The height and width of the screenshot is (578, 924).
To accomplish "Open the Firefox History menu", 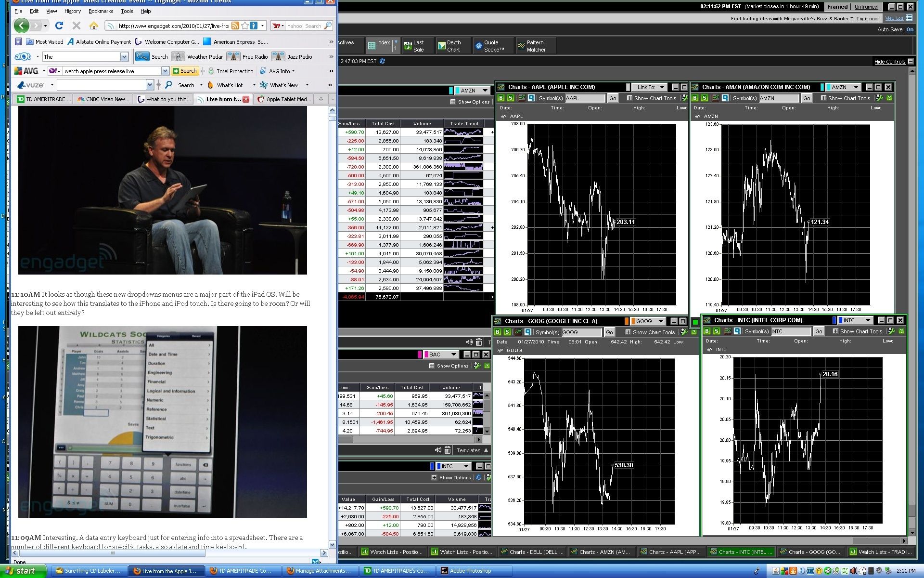I will point(73,11).
